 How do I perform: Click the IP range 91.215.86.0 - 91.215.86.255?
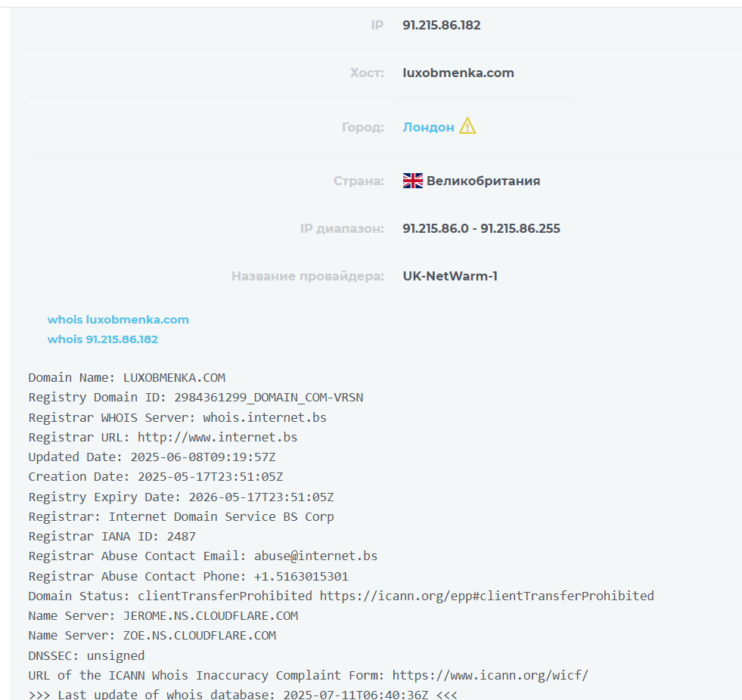(481, 228)
